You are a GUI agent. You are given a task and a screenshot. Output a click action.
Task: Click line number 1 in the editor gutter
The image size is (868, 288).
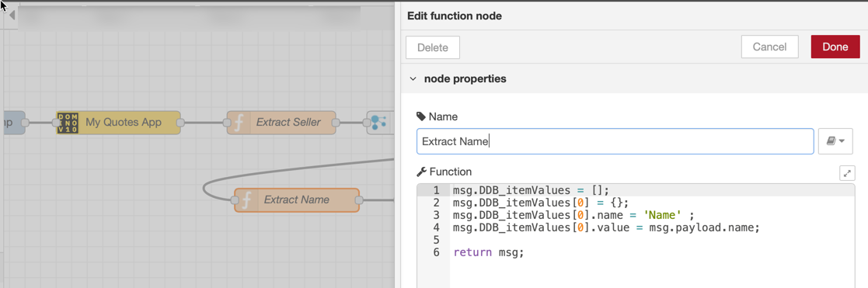(x=437, y=190)
